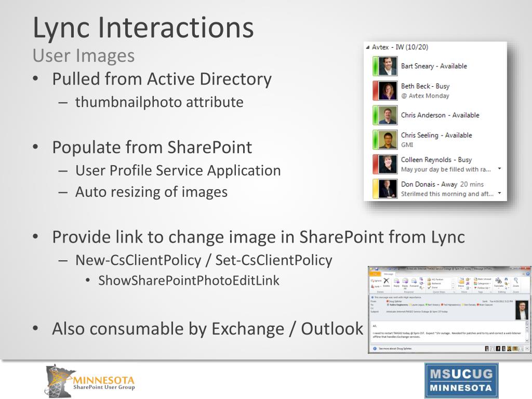Click the Reply icon in Outlook ribbon
The height and width of the screenshot is (399, 532).
coord(396,281)
